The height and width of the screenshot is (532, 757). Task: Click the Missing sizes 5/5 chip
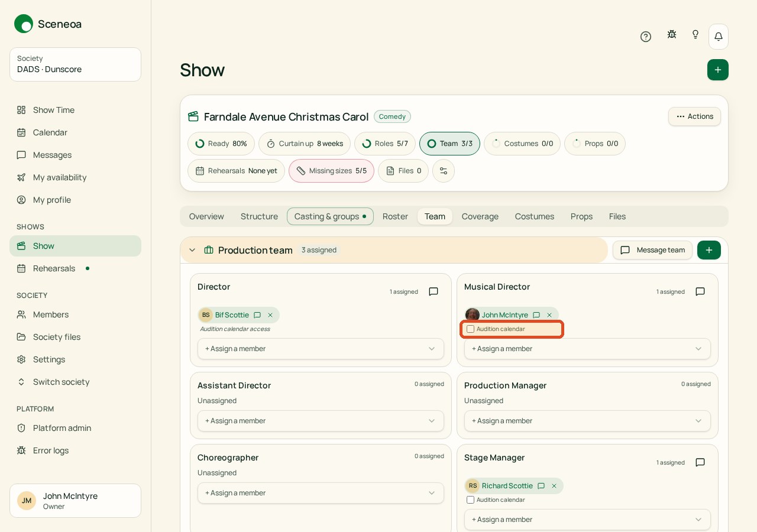click(x=331, y=171)
